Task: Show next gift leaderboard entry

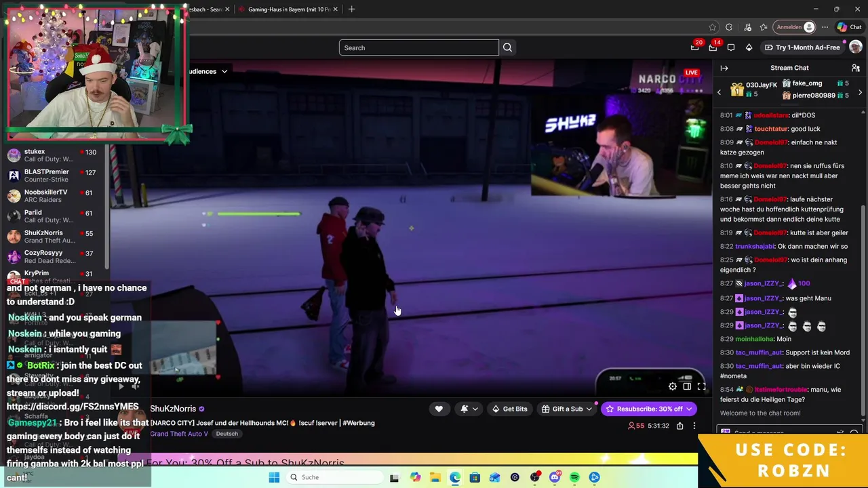Action: (x=860, y=92)
